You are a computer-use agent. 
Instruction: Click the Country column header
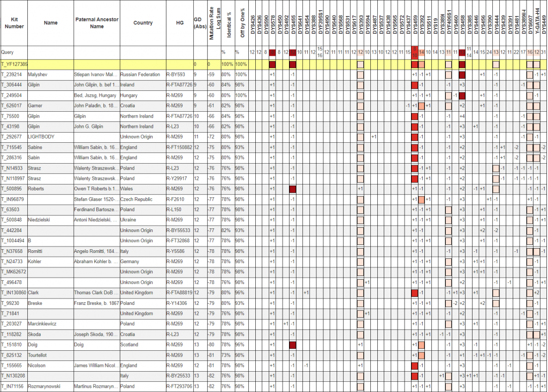(x=142, y=23)
